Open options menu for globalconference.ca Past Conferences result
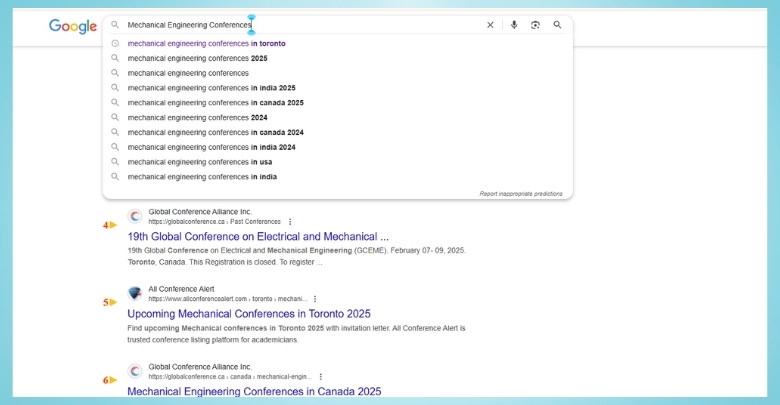 [290, 222]
